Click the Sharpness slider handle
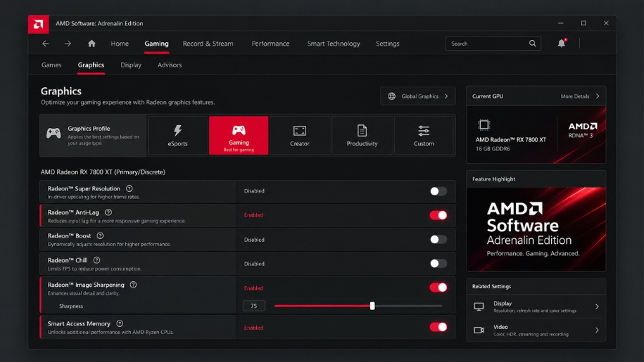This screenshot has height=362, width=644. pos(372,305)
